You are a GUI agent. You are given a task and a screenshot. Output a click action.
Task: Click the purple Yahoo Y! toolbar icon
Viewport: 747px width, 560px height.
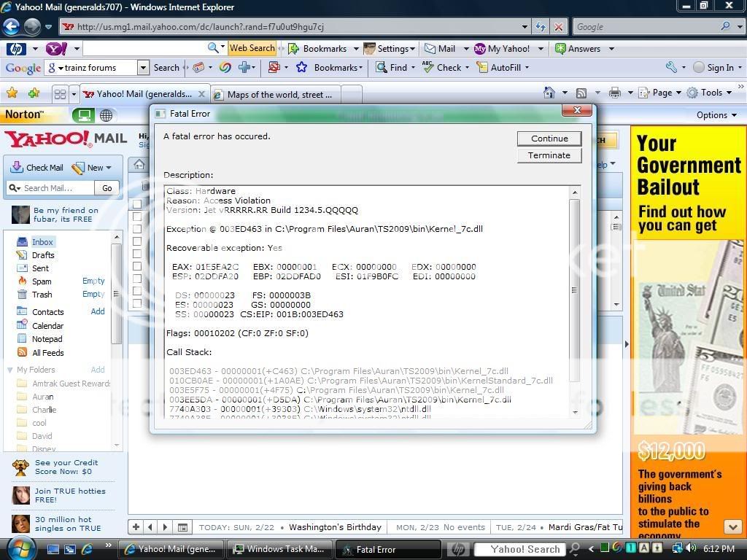(56, 49)
